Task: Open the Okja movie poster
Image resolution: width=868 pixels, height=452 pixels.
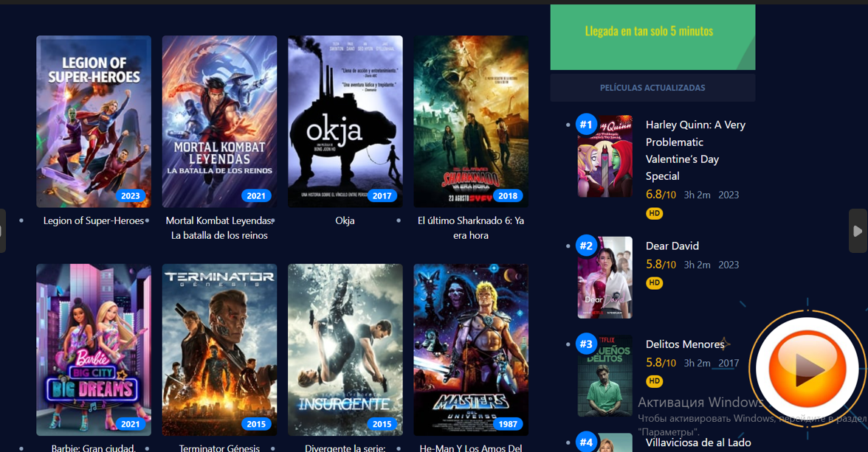Action: (345, 122)
